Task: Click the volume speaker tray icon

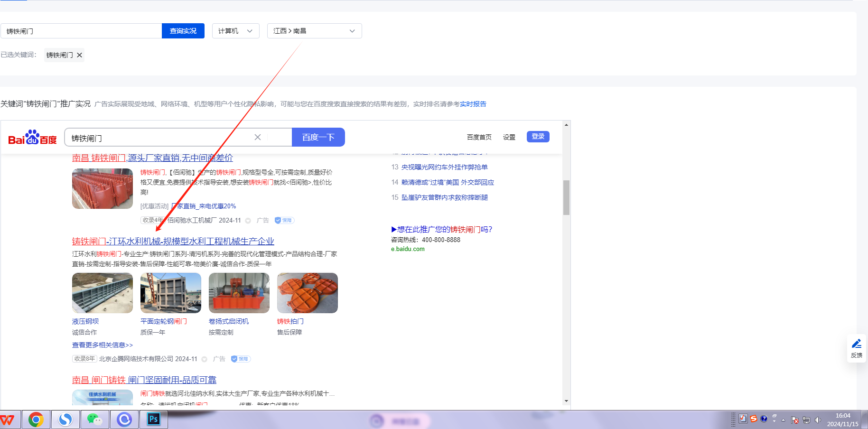Action: tap(818, 420)
